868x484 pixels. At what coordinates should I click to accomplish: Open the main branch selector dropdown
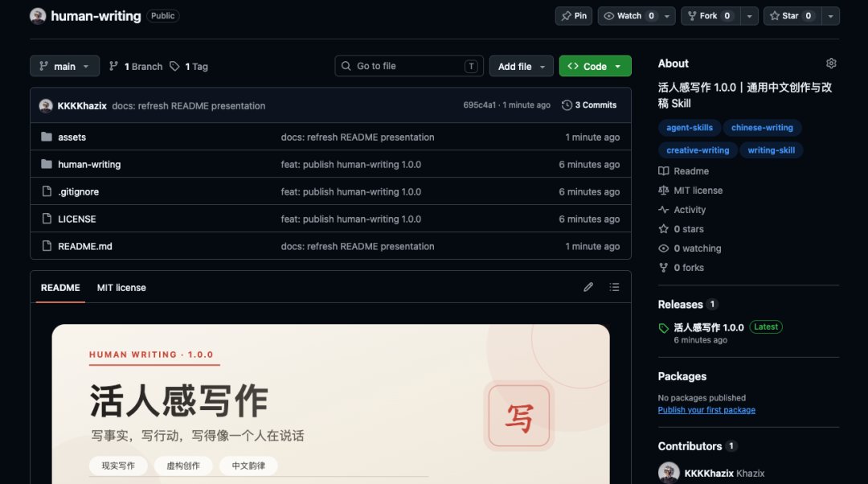65,66
